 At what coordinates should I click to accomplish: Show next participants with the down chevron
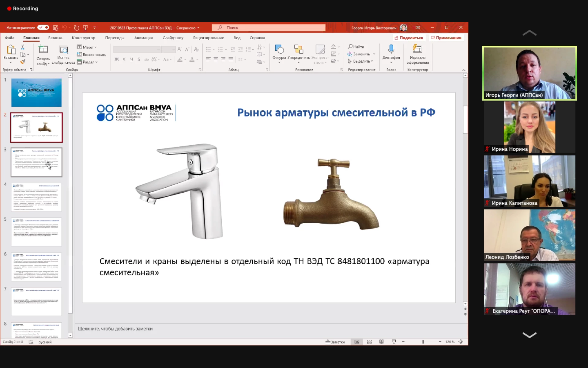coord(529,335)
